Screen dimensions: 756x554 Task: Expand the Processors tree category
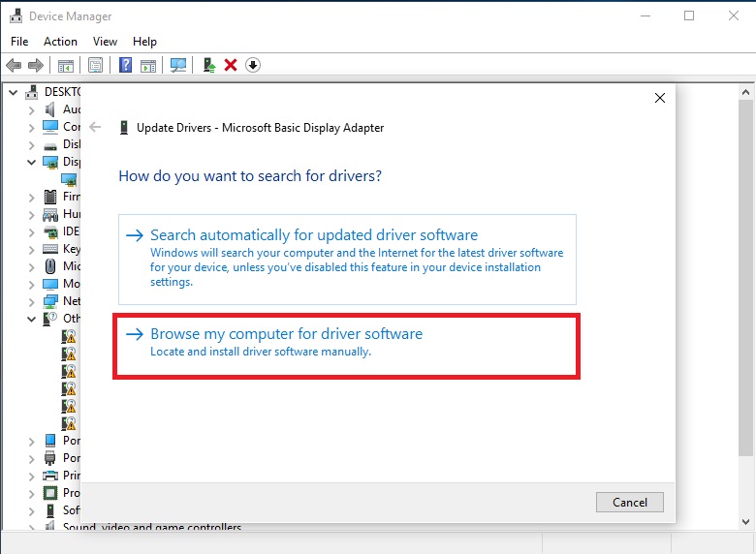click(32, 493)
